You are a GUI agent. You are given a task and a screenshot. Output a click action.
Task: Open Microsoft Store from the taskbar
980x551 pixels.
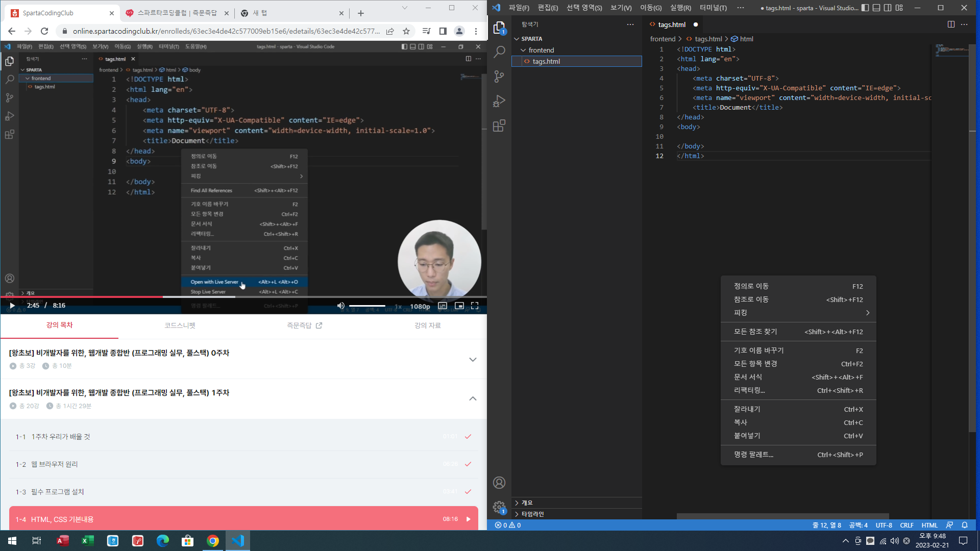pyautogui.click(x=188, y=541)
